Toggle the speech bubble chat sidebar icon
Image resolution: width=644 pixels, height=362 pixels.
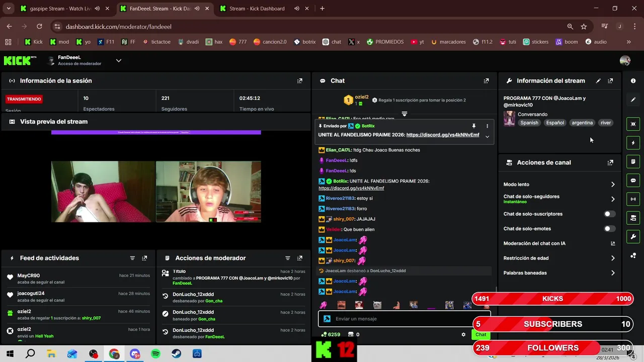pos(633,180)
